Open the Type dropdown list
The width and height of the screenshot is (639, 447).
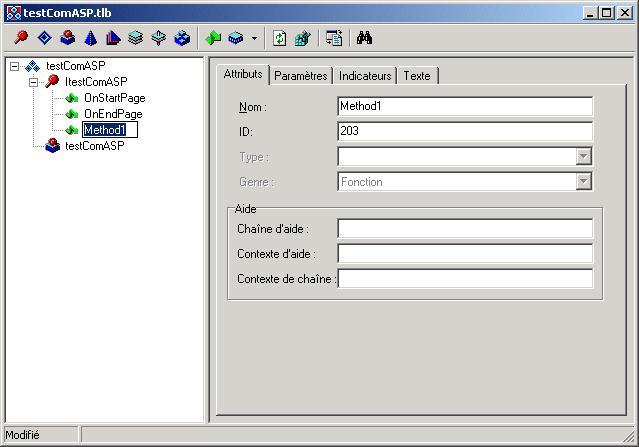point(584,157)
